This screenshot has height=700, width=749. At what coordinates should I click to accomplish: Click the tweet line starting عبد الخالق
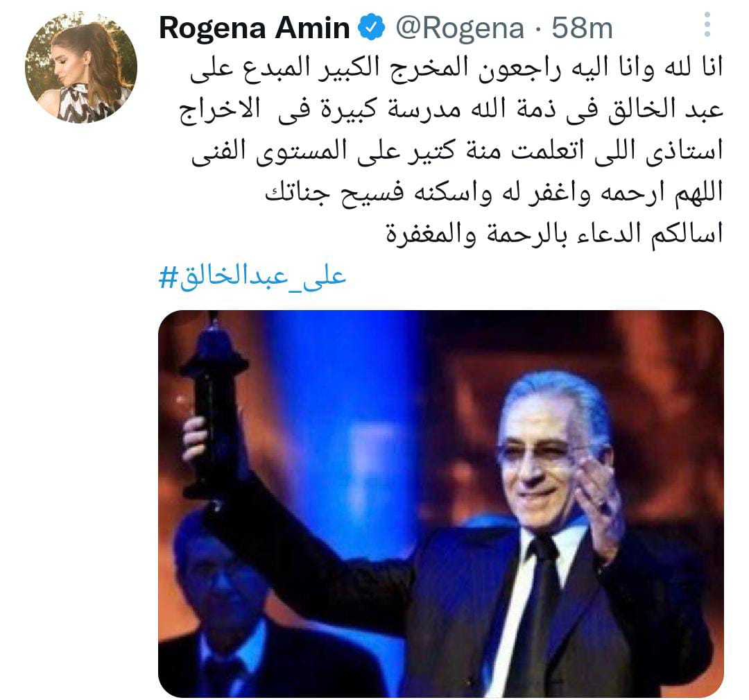451,110
